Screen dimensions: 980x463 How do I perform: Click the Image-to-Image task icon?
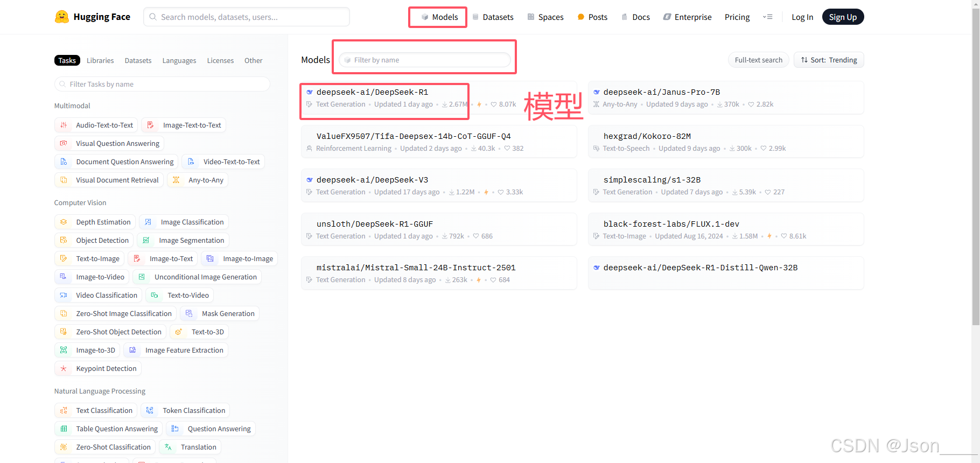click(x=211, y=258)
